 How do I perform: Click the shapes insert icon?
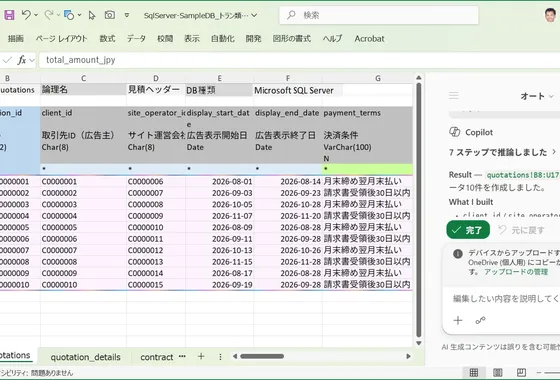69,15
